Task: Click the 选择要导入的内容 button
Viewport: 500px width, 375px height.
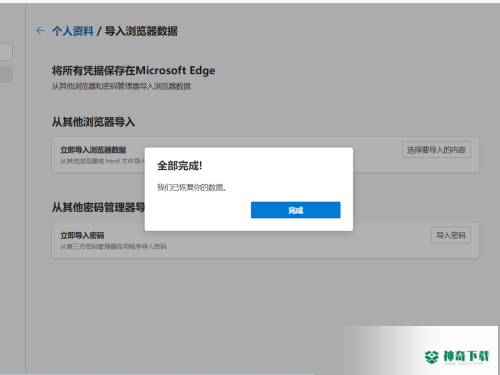Action: click(x=436, y=150)
